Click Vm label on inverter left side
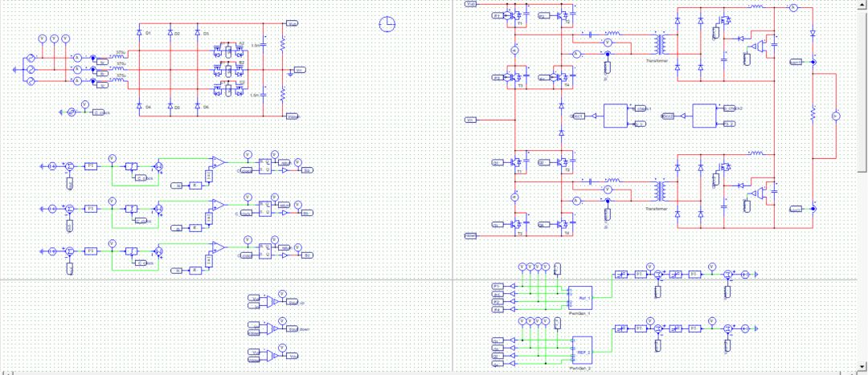This screenshot has width=868, height=375. (x=470, y=120)
